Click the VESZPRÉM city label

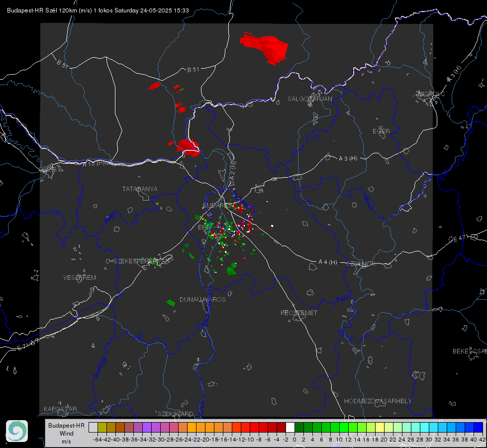click(80, 278)
